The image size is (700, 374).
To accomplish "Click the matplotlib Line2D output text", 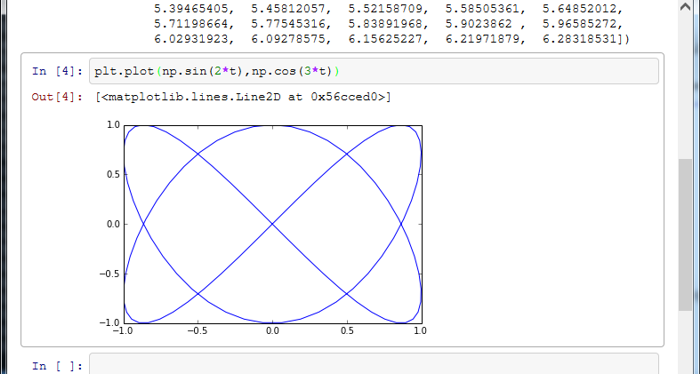I will pos(243,97).
